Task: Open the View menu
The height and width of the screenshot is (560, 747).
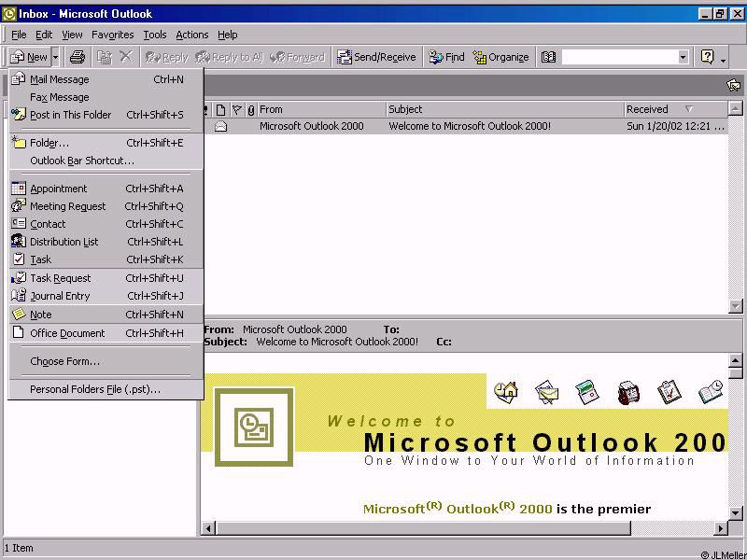Action: [x=72, y=35]
